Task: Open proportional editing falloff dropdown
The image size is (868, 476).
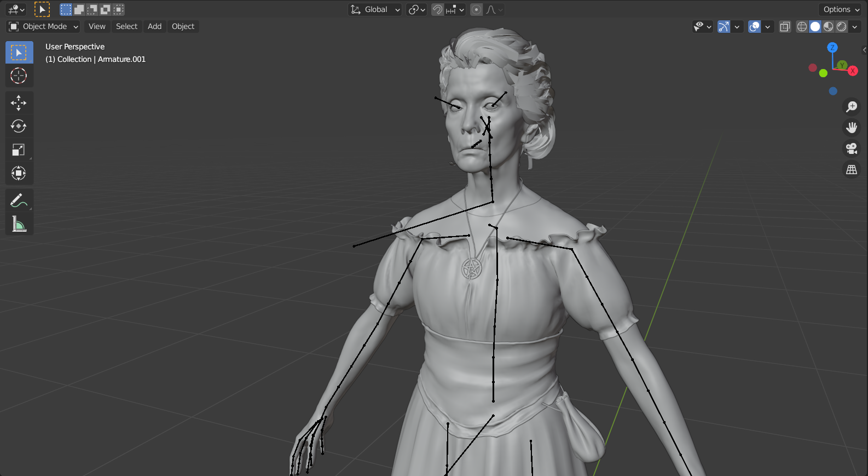Action: point(494,9)
